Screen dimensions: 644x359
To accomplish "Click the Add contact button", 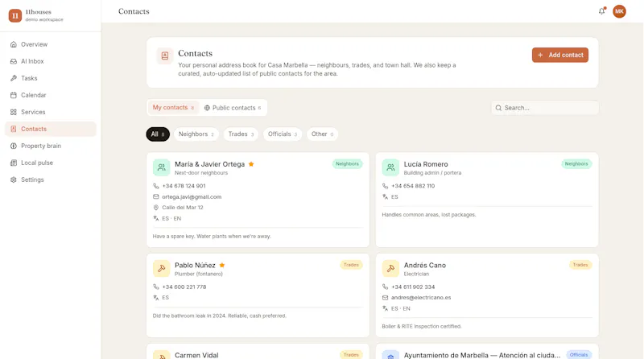I will point(559,55).
